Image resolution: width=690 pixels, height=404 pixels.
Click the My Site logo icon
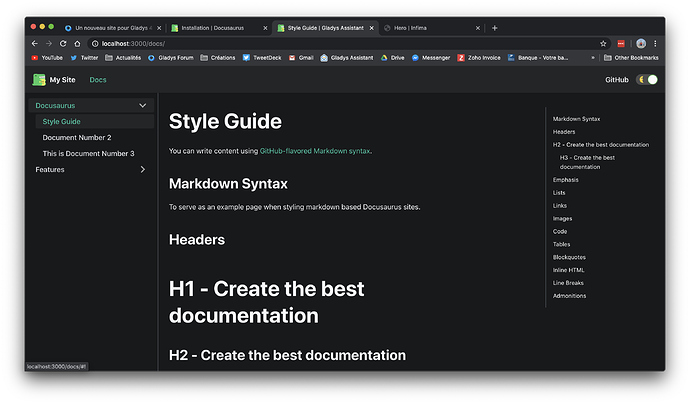click(x=39, y=80)
